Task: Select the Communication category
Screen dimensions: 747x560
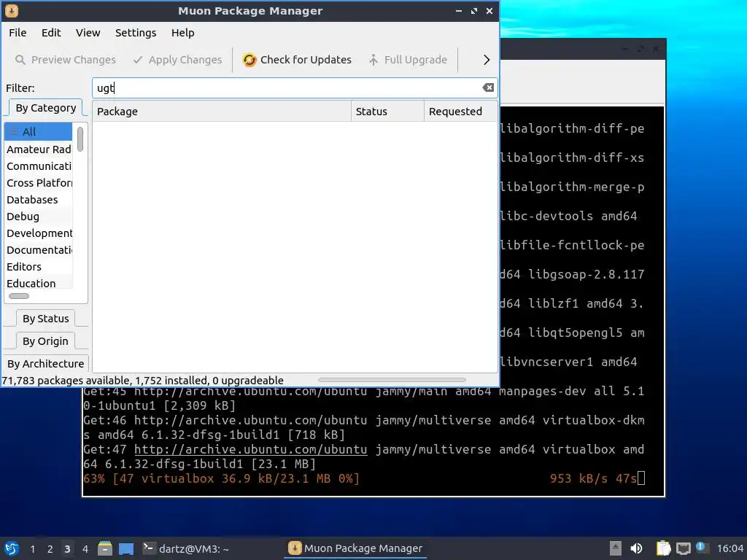Action: point(38,166)
